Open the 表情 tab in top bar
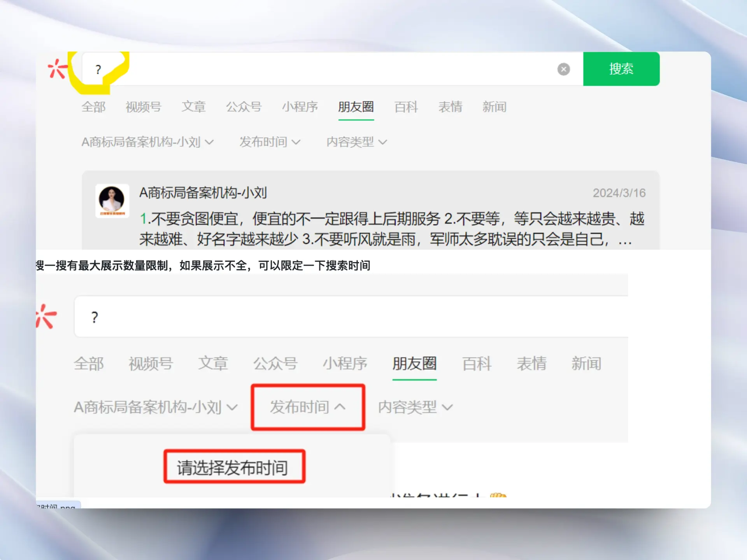747x560 pixels. point(450,107)
